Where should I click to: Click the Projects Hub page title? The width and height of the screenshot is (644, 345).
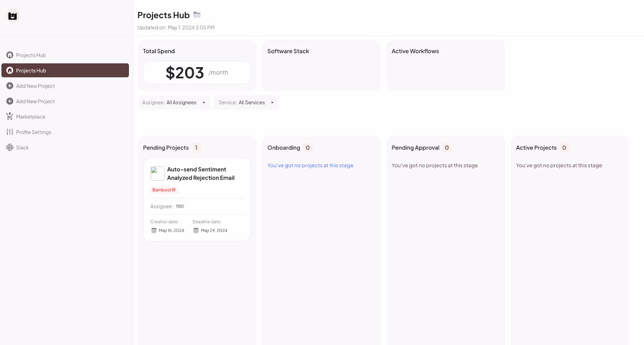163,15
